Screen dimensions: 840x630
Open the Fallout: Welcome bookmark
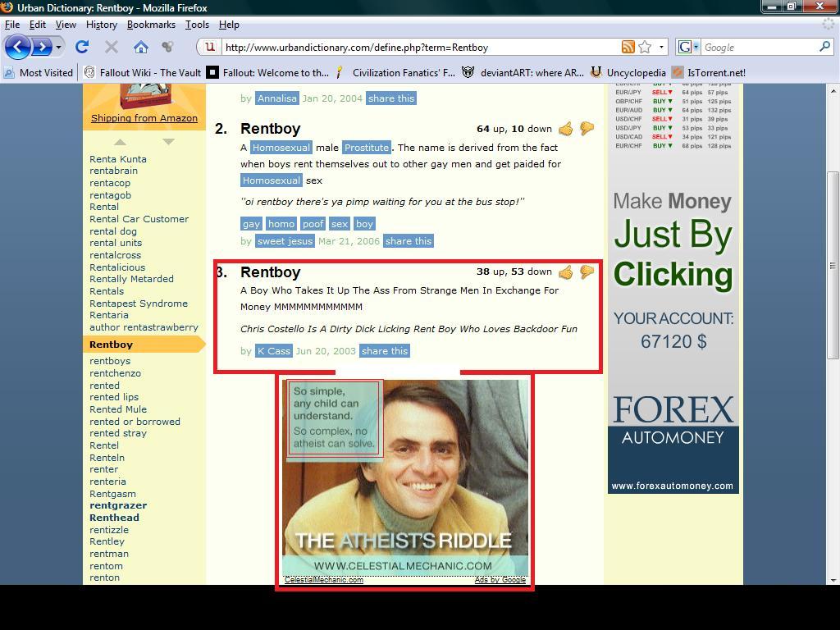(268, 72)
